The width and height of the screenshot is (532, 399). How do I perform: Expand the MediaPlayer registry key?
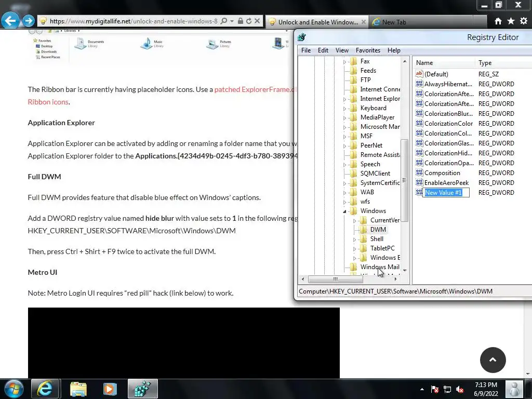pos(344,118)
